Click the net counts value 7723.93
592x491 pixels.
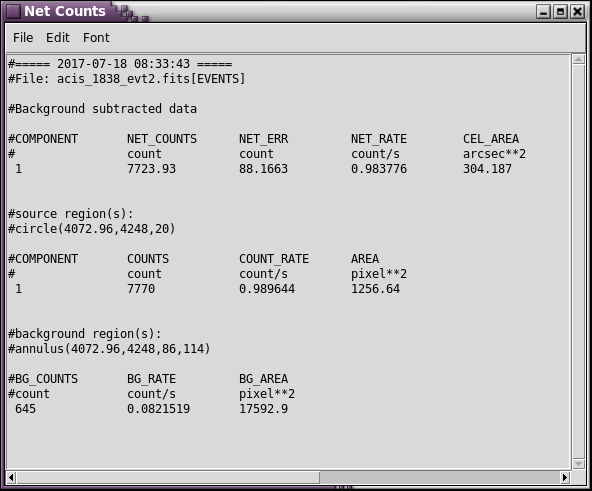click(151, 169)
